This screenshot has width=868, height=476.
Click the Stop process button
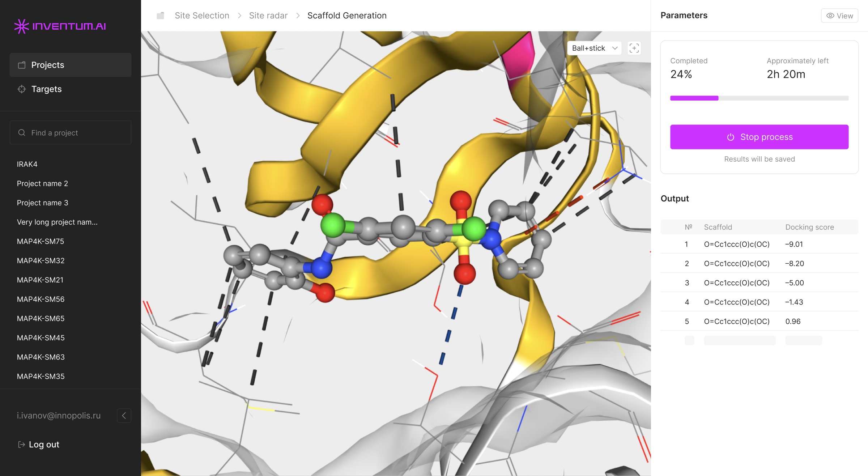click(x=759, y=137)
